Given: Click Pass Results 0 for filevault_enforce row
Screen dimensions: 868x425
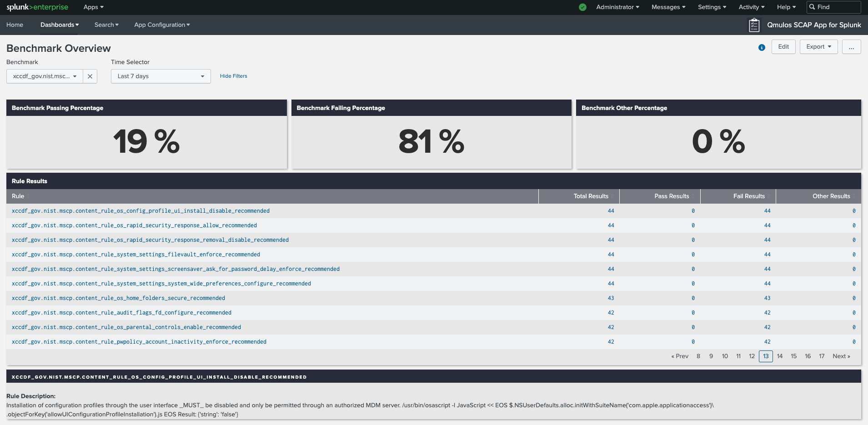Looking at the screenshot, I should [x=693, y=255].
